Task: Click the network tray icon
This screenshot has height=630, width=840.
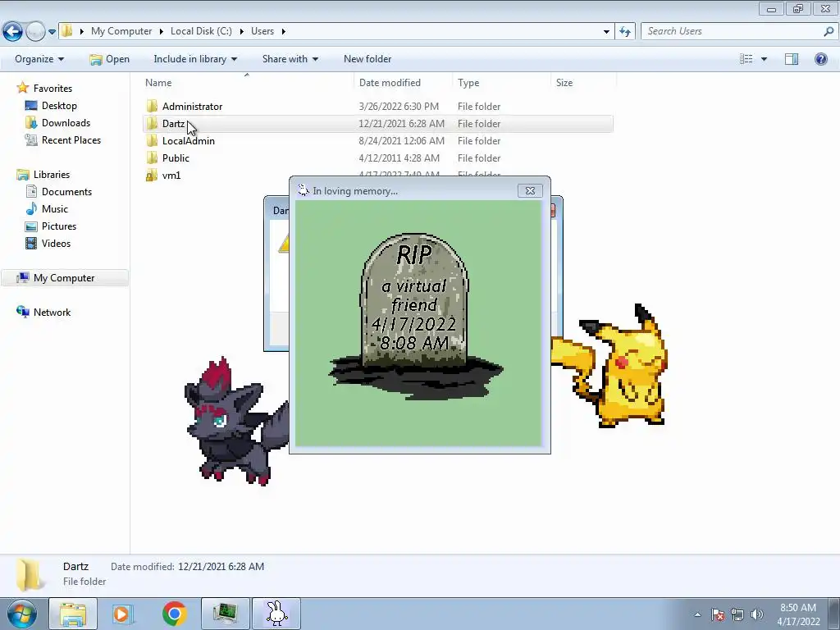Action: click(737, 614)
